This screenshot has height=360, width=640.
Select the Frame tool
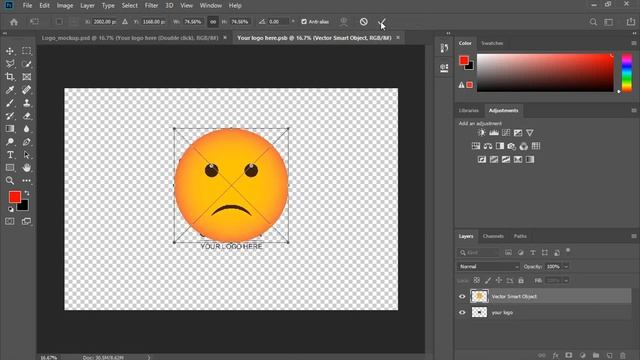(x=27, y=77)
